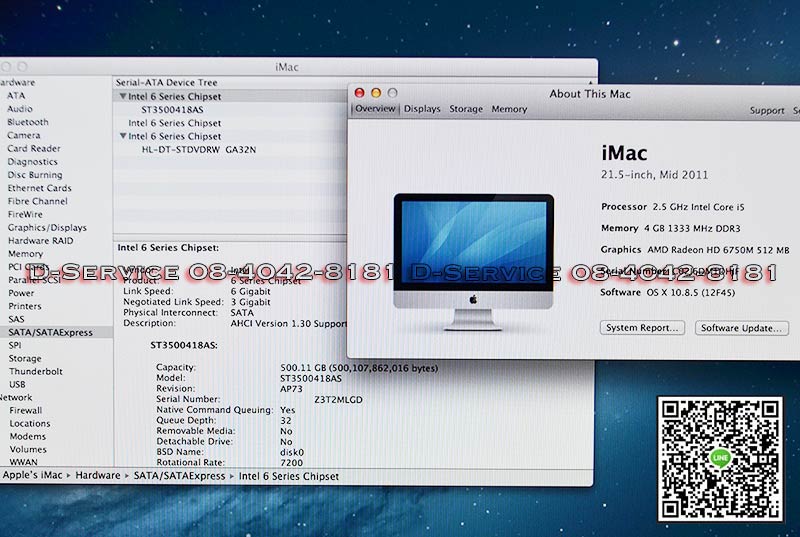Select ATA in the Hardware sidebar
The image size is (800, 537).
(16, 95)
